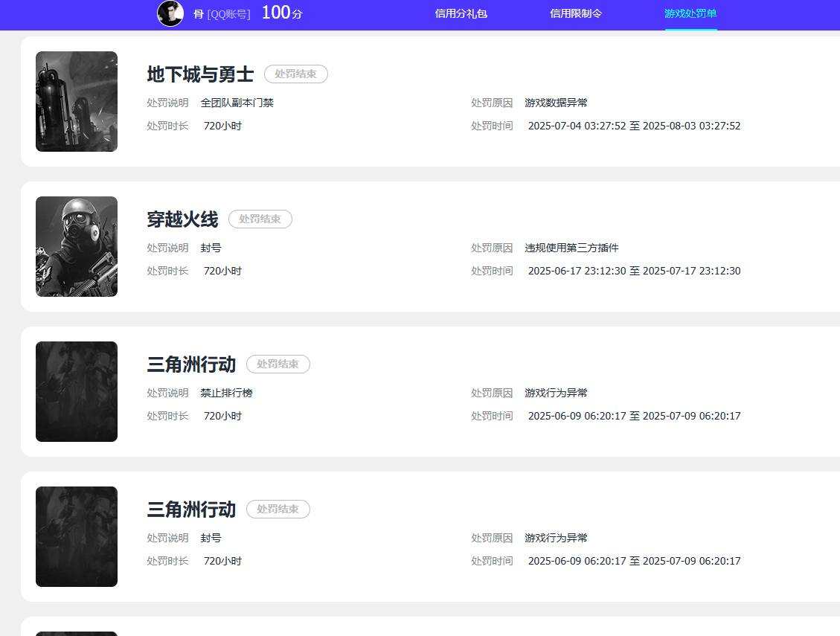This screenshot has height=636, width=840.
Task: Click the user avatar in header
Action: (170, 13)
